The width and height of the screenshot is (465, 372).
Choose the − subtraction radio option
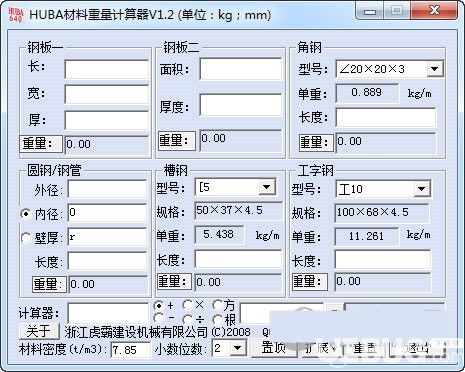[159, 319]
